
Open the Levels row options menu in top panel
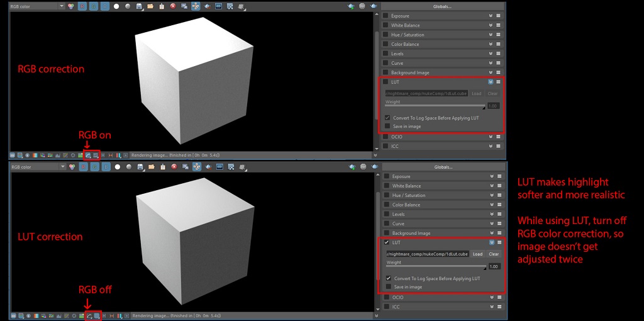tap(498, 53)
